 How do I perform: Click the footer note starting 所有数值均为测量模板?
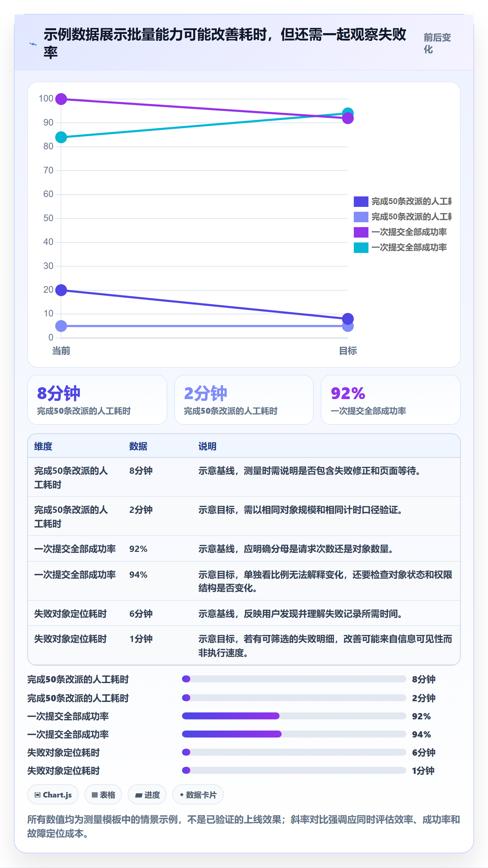pyautogui.click(x=244, y=826)
